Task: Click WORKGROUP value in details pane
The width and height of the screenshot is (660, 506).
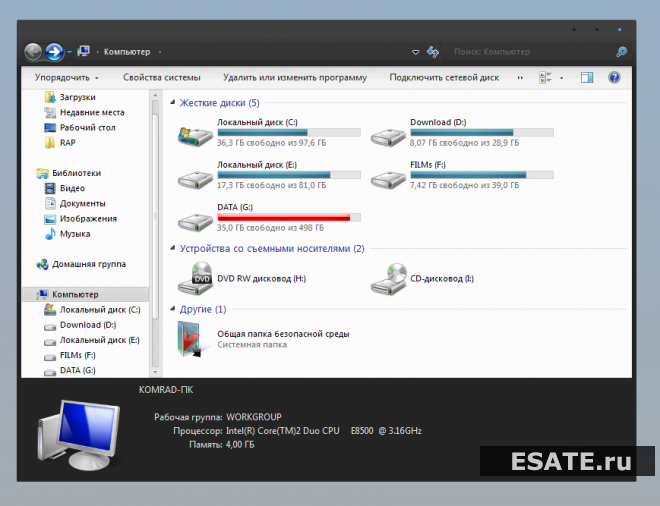Action: [254, 417]
